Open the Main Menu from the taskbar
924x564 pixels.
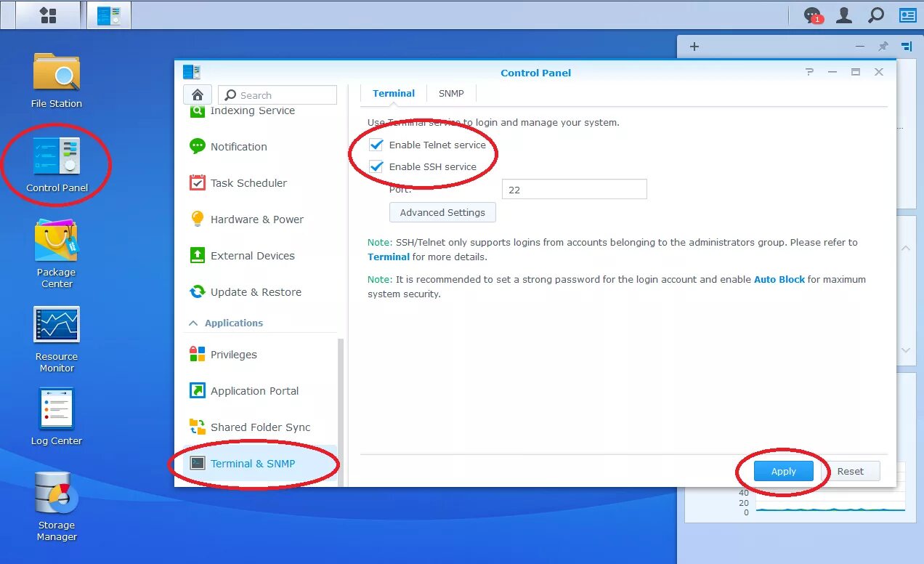pos(47,15)
